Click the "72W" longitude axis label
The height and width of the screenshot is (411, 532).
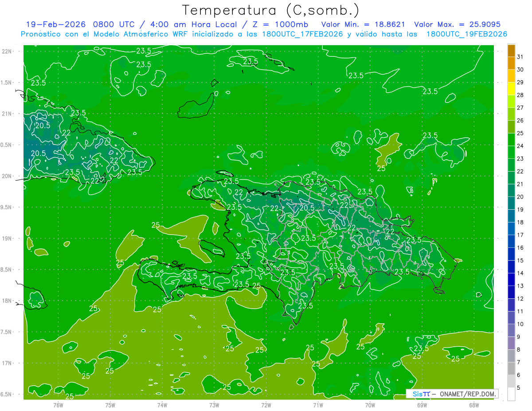(x=266, y=405)
